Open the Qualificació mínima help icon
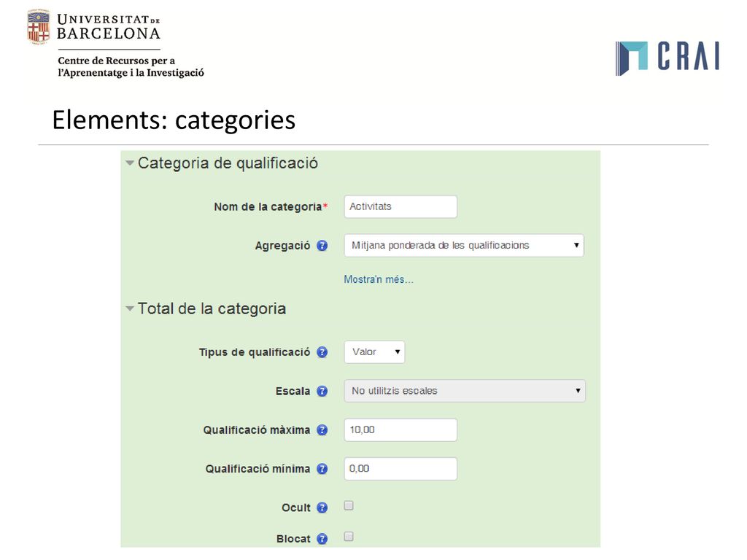 pos(322,469)
